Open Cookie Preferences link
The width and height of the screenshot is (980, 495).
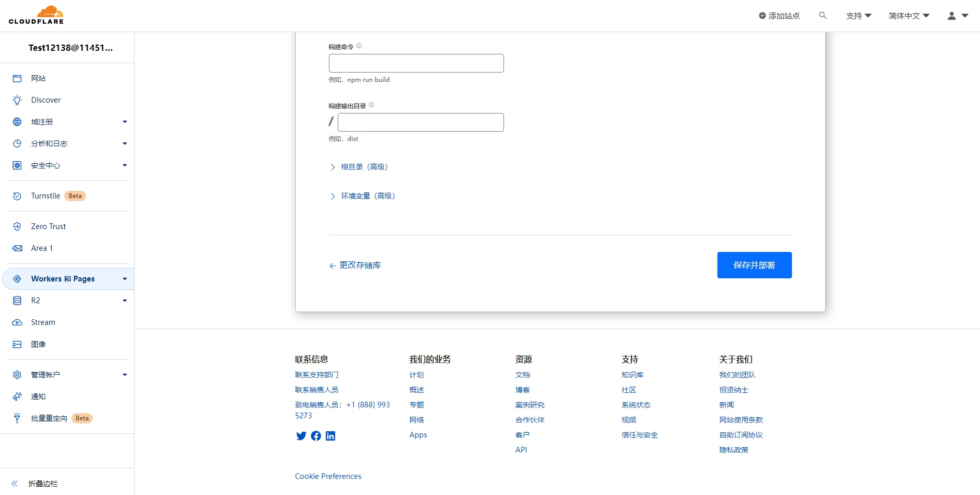[x=328, y=476]
